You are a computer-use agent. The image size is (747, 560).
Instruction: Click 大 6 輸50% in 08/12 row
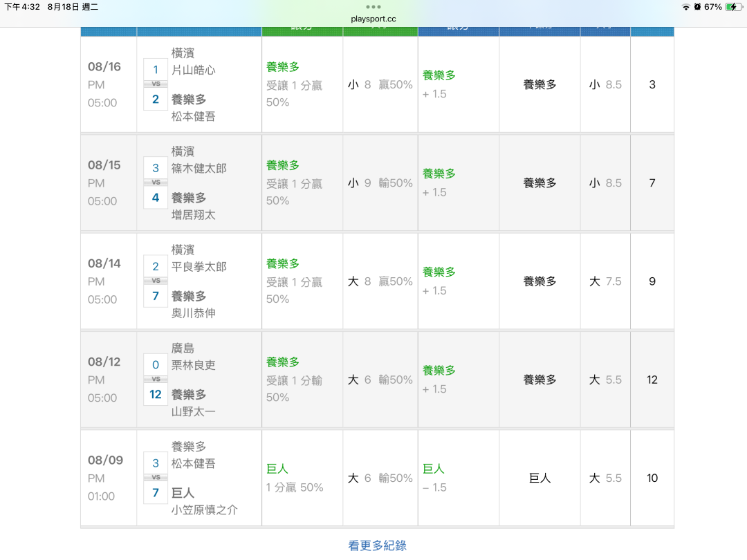click(x=380, y=380)
